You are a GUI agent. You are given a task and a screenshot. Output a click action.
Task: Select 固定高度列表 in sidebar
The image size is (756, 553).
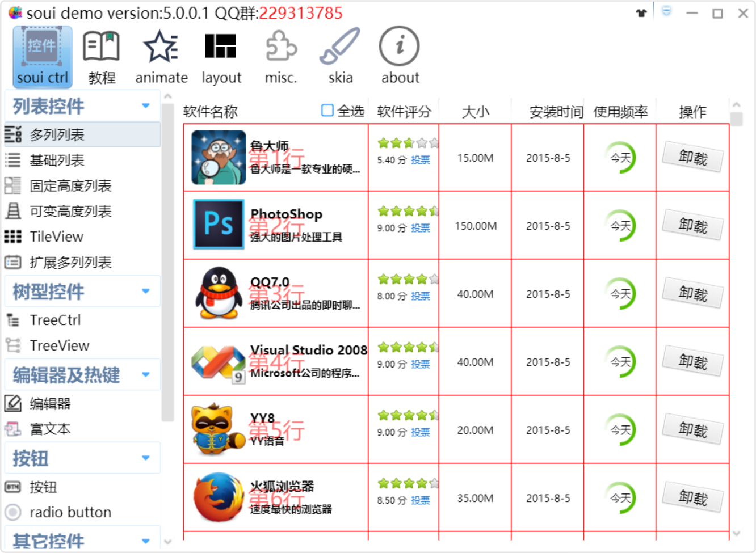(x=82, y=185)
